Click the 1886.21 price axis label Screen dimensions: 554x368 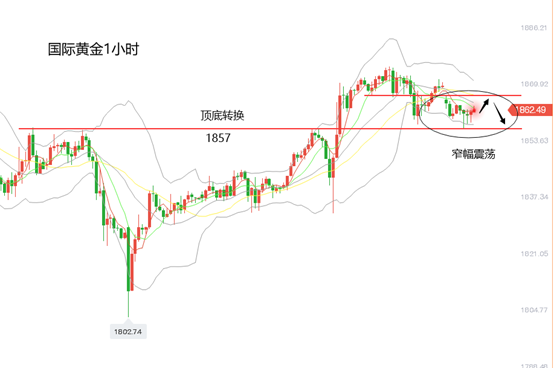click(534, 28)
